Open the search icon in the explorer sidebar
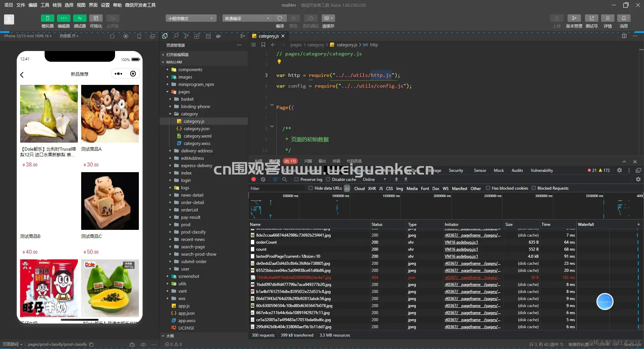 (x=176, y=36)
